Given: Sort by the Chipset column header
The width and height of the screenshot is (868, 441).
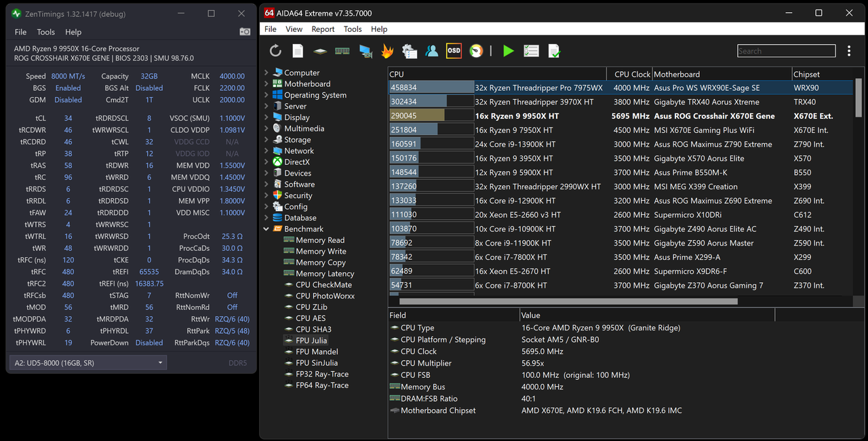Looking at the screenshot, I should [x=822, y=74].
